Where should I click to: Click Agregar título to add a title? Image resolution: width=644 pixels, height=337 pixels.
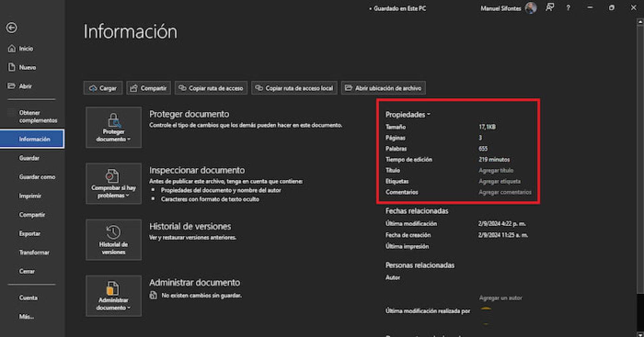pos(496,170)
